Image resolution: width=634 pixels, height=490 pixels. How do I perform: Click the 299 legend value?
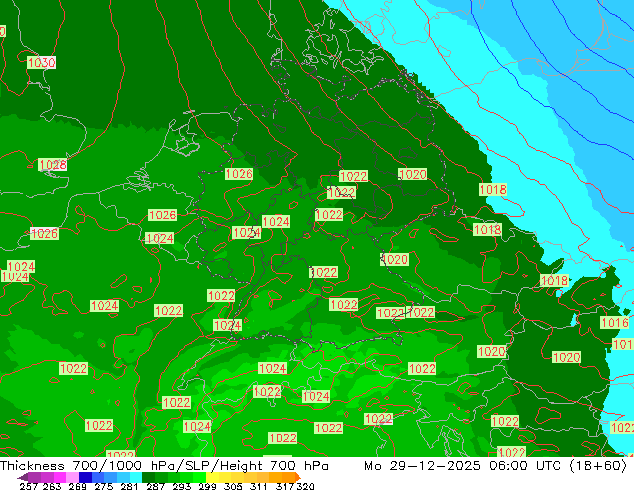pyautogui.click(x=207, y=486)
